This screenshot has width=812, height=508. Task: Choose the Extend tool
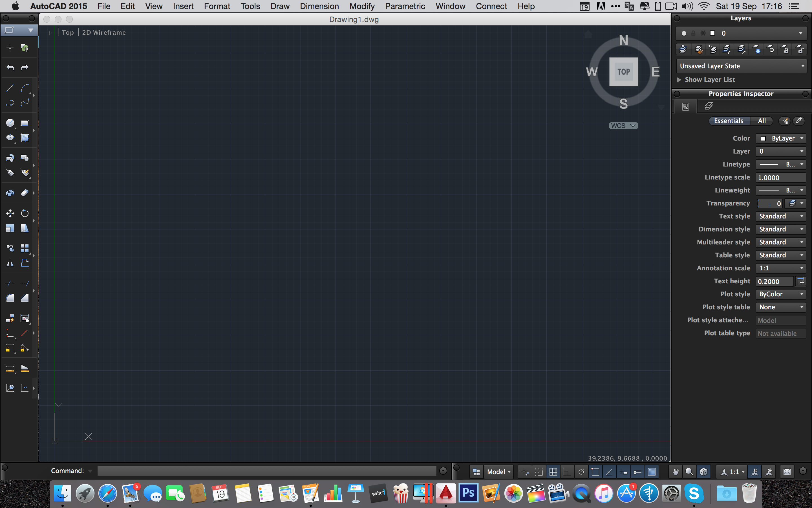tap(25, 283)
